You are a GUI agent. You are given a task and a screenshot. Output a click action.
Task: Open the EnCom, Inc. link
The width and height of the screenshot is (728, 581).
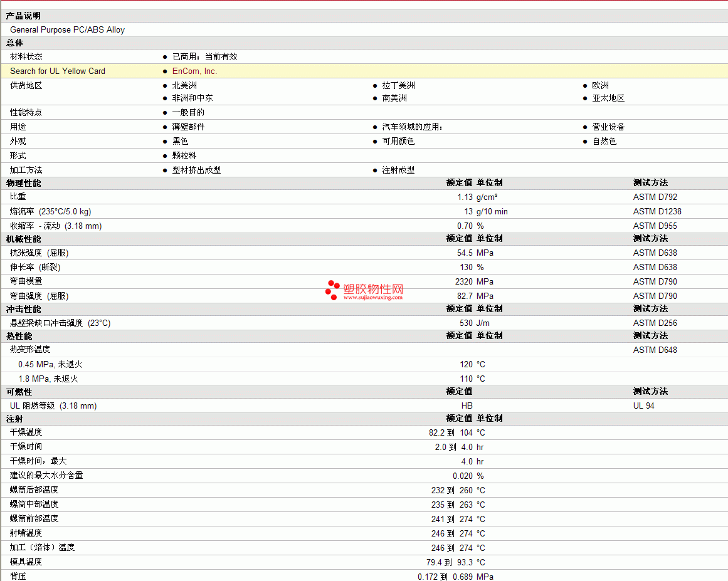tap(194, 71)
